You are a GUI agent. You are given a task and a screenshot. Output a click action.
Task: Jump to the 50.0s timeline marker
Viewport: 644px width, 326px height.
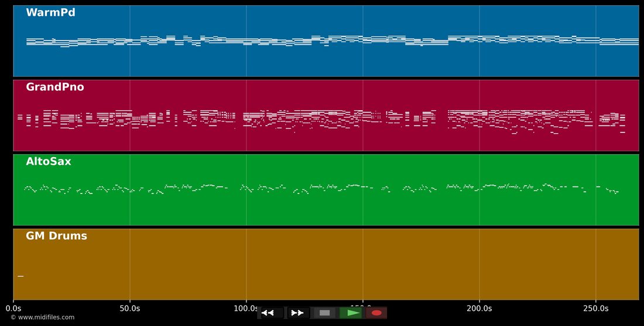click(130, 308)
